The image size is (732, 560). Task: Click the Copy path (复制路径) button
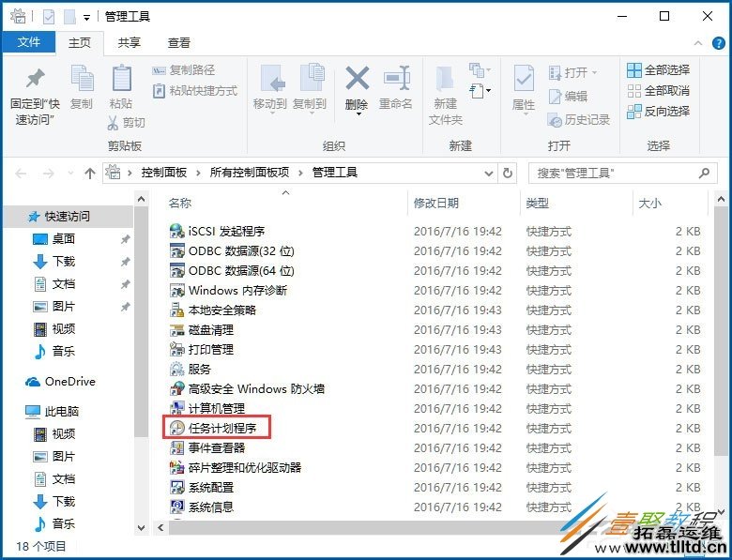[x=183, y=70]
